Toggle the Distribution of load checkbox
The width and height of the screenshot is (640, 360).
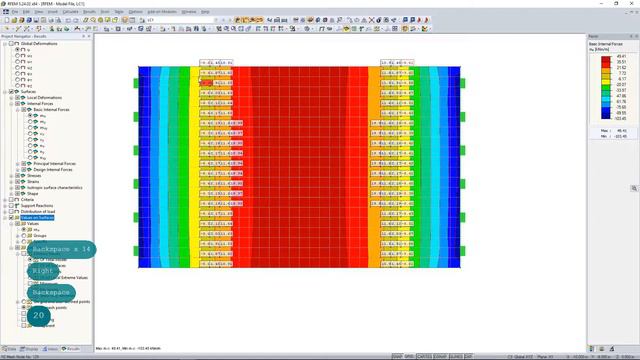(x=11, y=211)
